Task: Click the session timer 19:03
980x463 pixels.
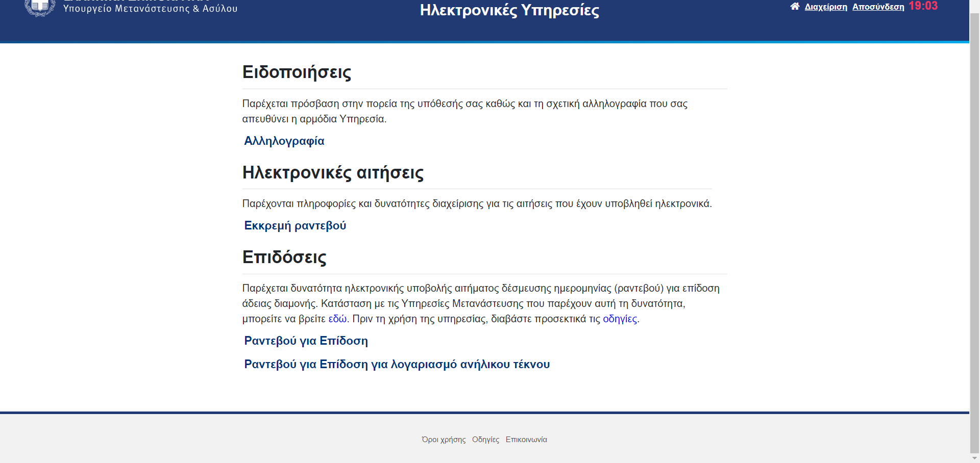Action: point(923,6)
